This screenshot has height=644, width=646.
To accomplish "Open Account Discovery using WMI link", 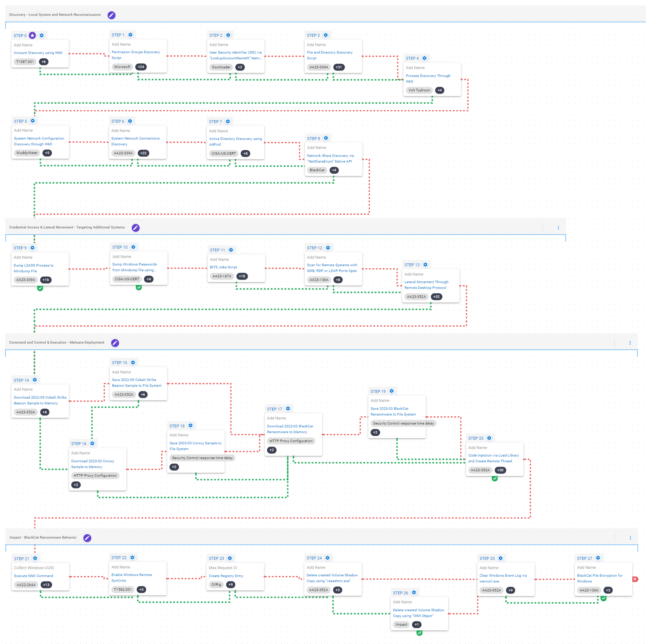I will tap(38, 53).
